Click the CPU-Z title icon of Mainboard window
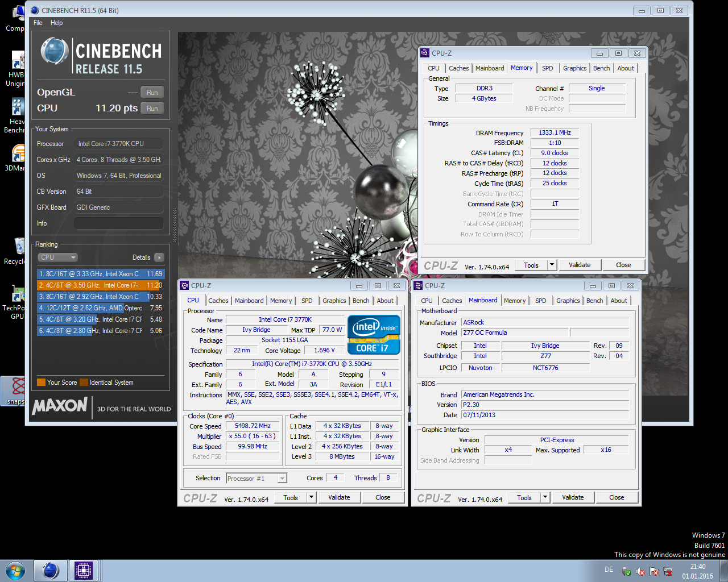 pos(418,285)
